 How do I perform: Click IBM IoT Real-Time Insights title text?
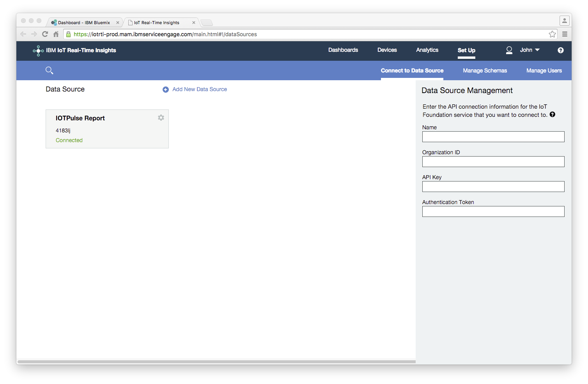(x=81, y=51)
